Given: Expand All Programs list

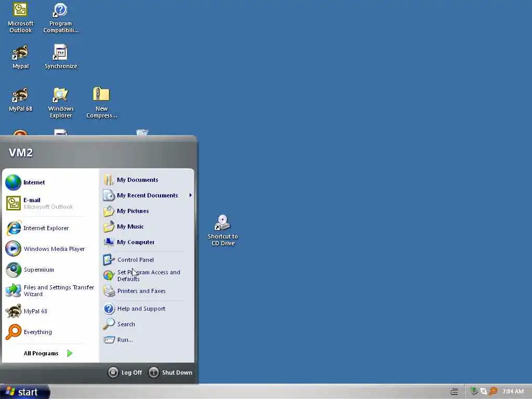Looking at the screenshot, I should coord(48,353).
